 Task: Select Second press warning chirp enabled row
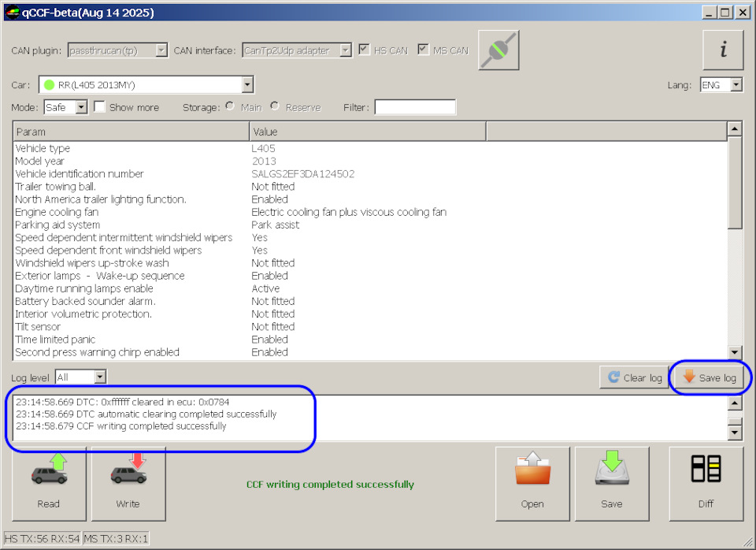click(370, 352)
